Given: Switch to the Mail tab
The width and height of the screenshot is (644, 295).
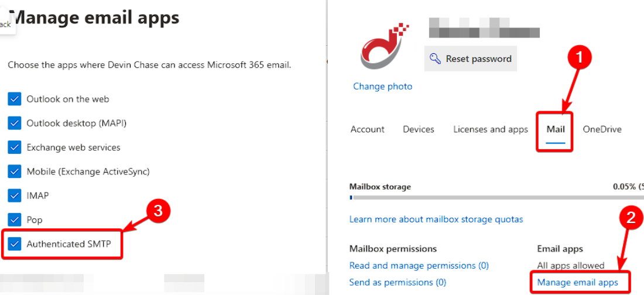Looking at the screenshot, I should coord(556,129).
